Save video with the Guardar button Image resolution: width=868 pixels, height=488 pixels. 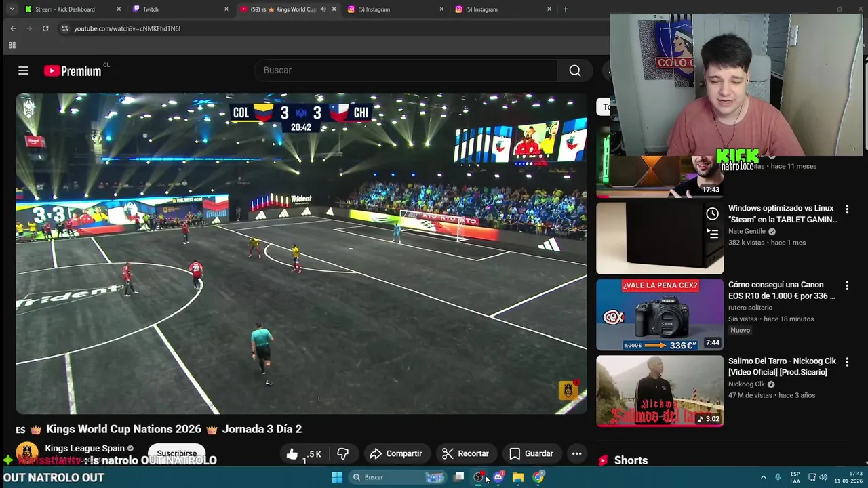[532, 454]
